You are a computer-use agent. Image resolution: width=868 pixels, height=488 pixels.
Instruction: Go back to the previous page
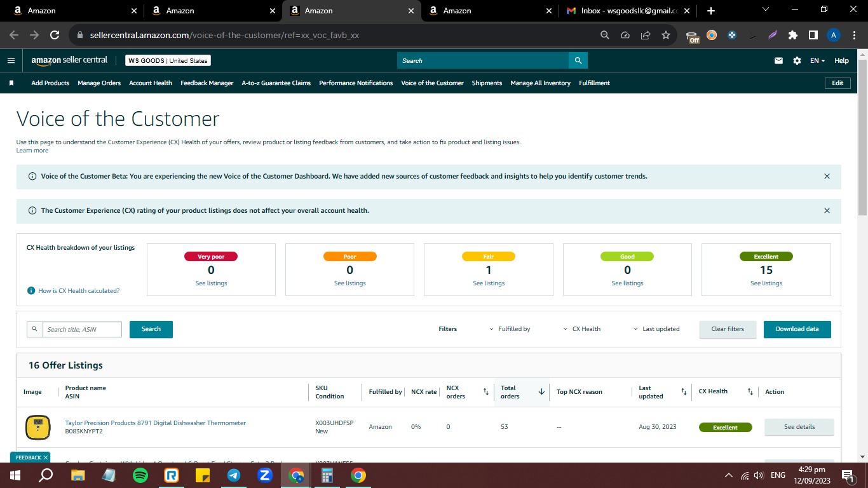point(14,35)
